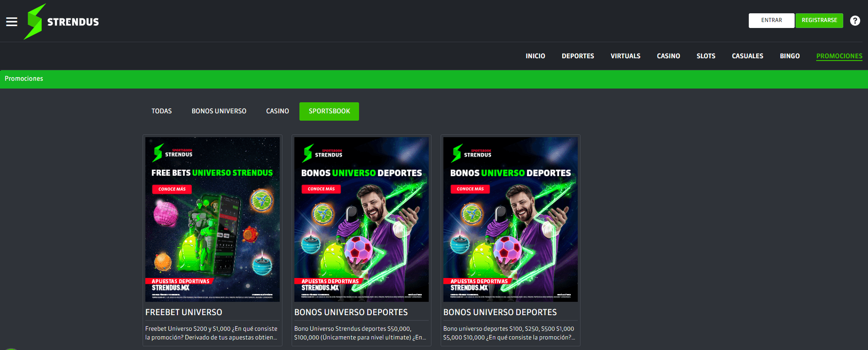
Task: Switch to the TODAS promotions tab
Action: [x=161, y=111]
